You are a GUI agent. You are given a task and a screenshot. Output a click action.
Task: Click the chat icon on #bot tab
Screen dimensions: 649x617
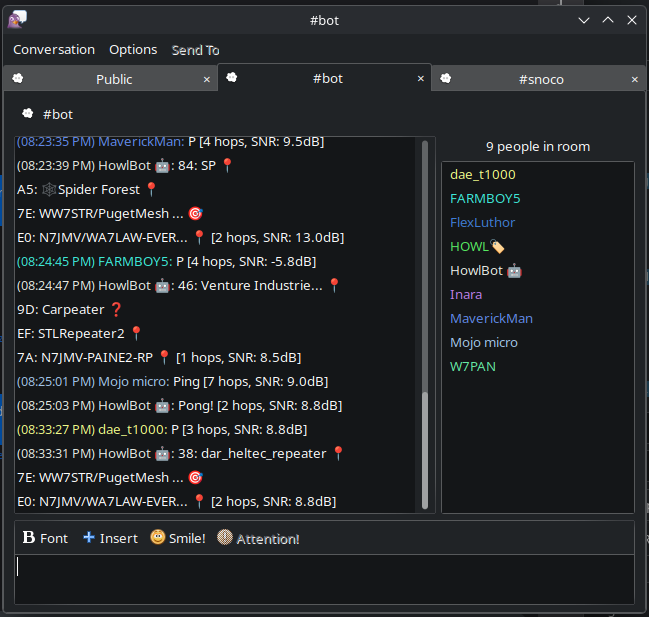tap(231, 77)
